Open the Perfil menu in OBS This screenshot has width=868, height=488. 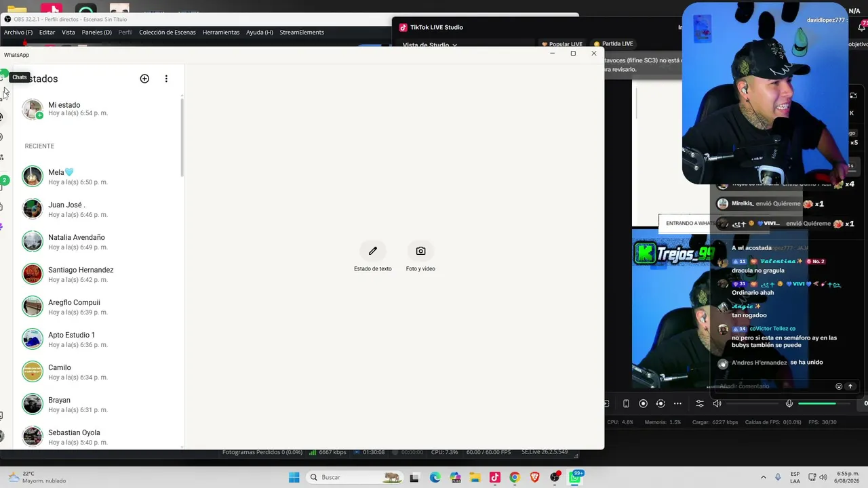125,32
